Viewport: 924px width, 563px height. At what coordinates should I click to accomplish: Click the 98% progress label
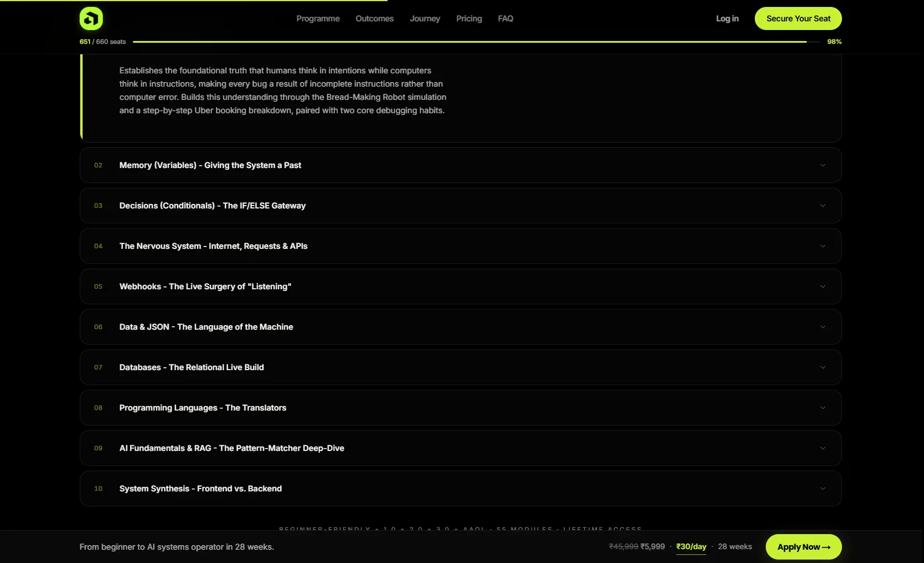click(x=834, y=42)
